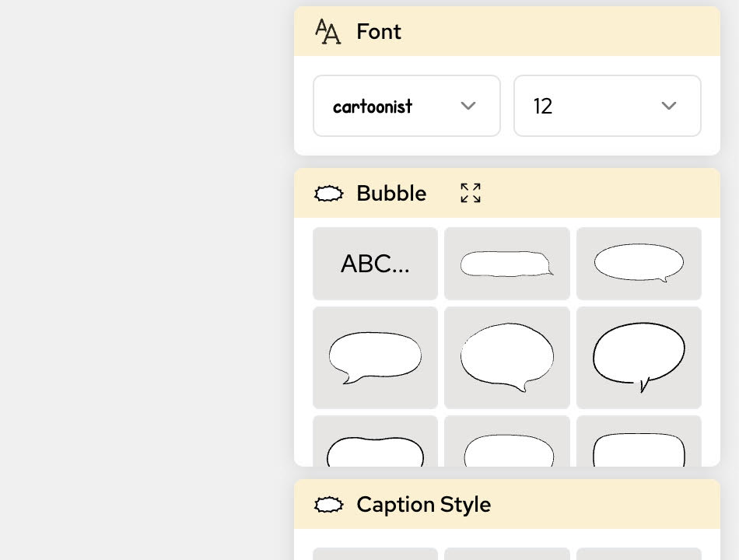Select the bold oval bubble with thin tail
Image resolution: width=739 pixels, height=560 pixels.
[639, 357]
